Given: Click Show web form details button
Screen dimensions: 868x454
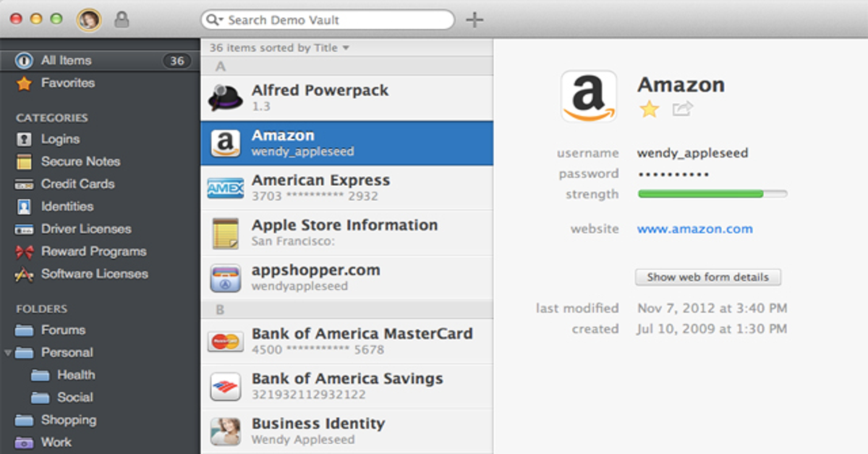Looking at the screenshot, I should (707, 277).
